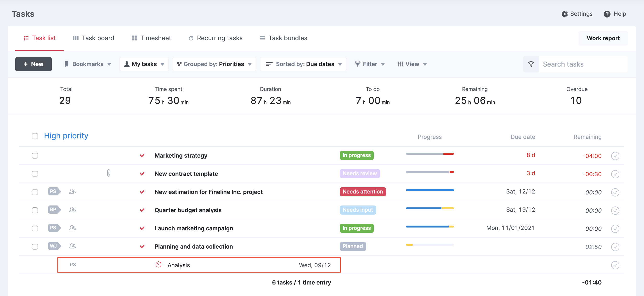Open the View dropdown
The width and height of the screenshot is (644, 296).
coord(412,64)
